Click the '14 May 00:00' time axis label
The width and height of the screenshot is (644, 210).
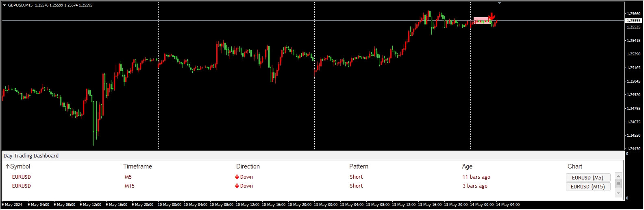pyautogui.click(x=482, y=205)
